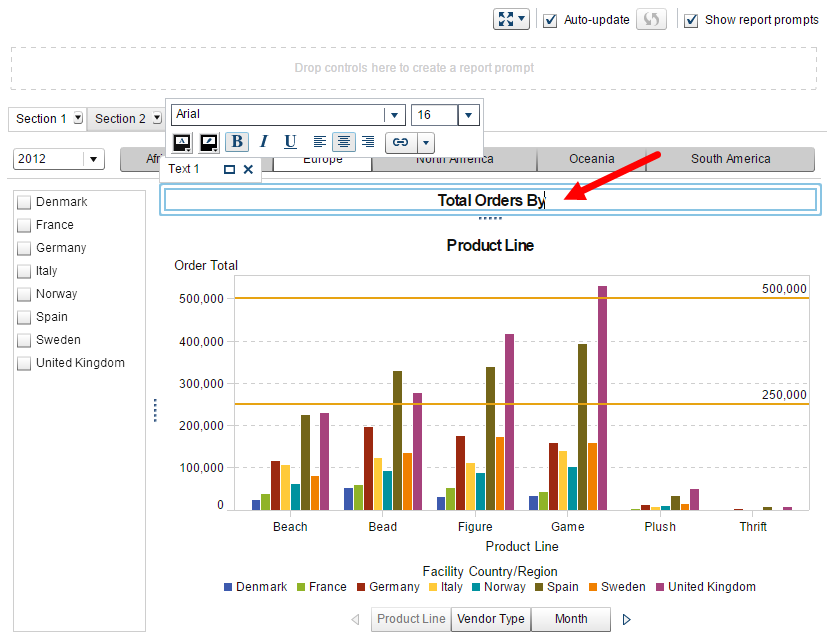The height and width of the screenshot is (643, 827).
Task: Open the font color picker
Action: [x=182, y=142]
